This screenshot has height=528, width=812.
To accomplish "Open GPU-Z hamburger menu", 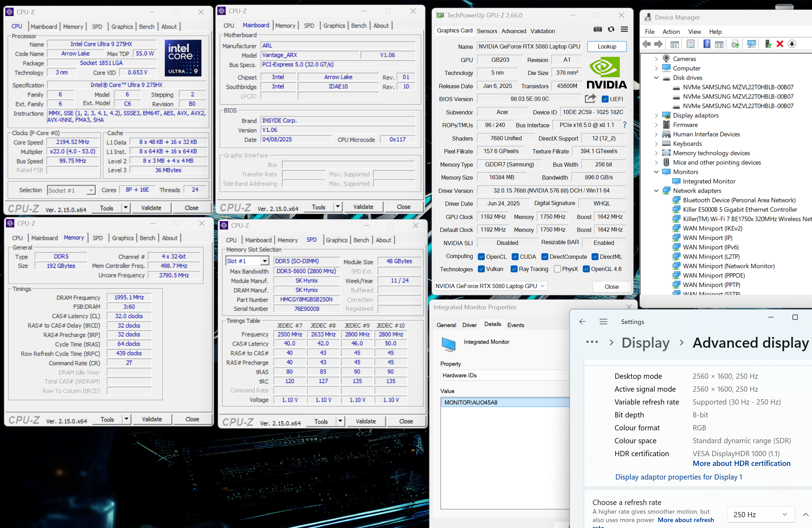I will pyautogui.click(x=624, y=29).
